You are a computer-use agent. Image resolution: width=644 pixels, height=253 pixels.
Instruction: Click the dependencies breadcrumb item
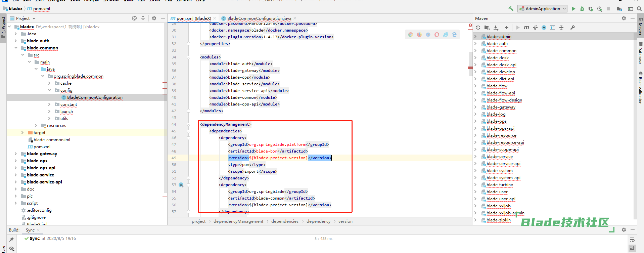[x=285, y=221]
